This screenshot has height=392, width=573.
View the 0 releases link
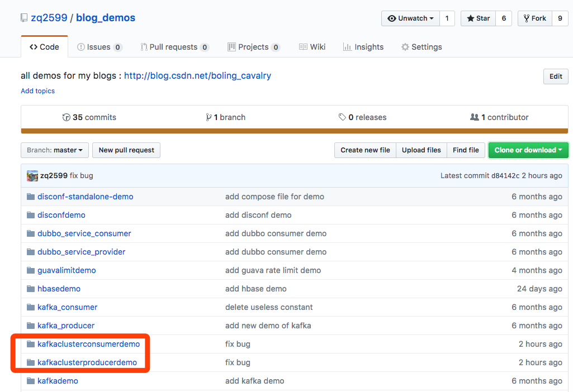(362, 117)
